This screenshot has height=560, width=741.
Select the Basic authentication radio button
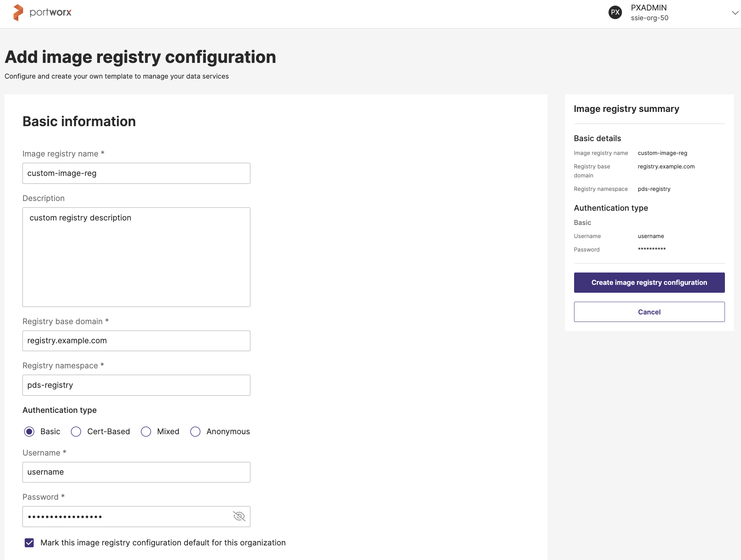pos(29,432)
